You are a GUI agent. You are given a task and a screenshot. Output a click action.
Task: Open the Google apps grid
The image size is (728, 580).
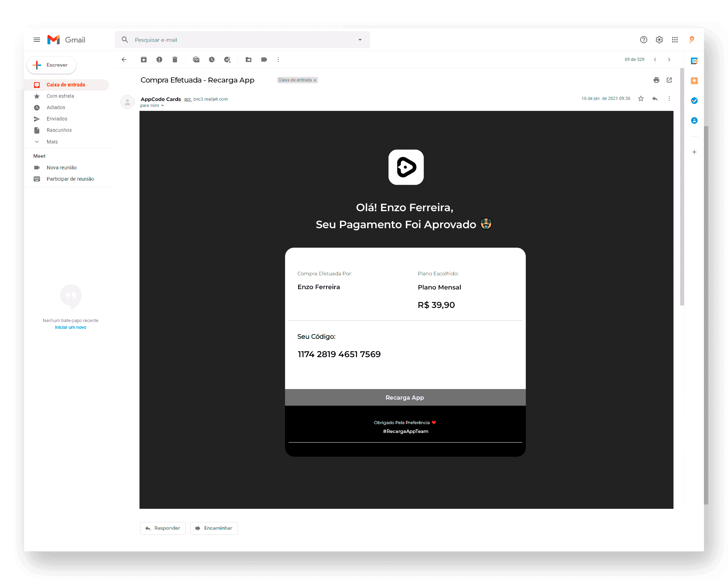pyautogui.click(x=675, y=40)
